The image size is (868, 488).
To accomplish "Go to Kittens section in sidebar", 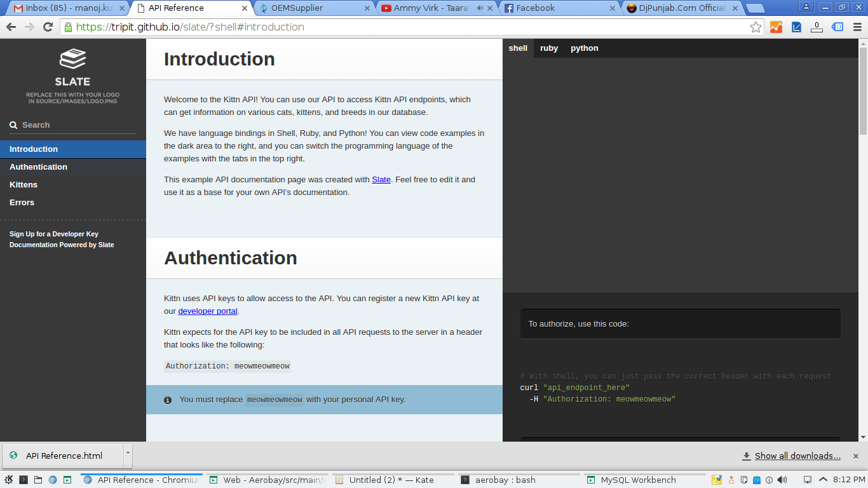I will tap(24, 184).
